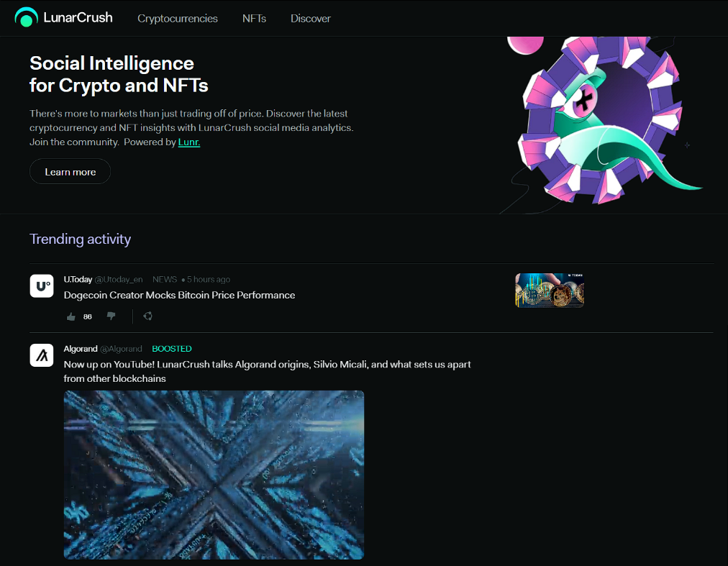This screenshot has width=728, height=566.
Task: Open LunarCrush home via brand name
Action: click(78, 18)
